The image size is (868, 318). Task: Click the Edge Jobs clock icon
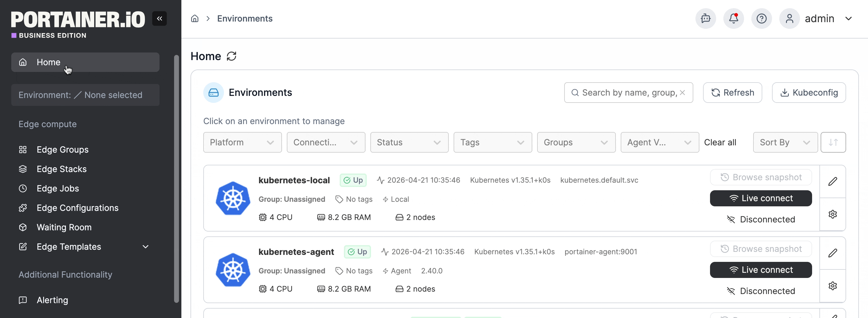(x=22, y=188)
